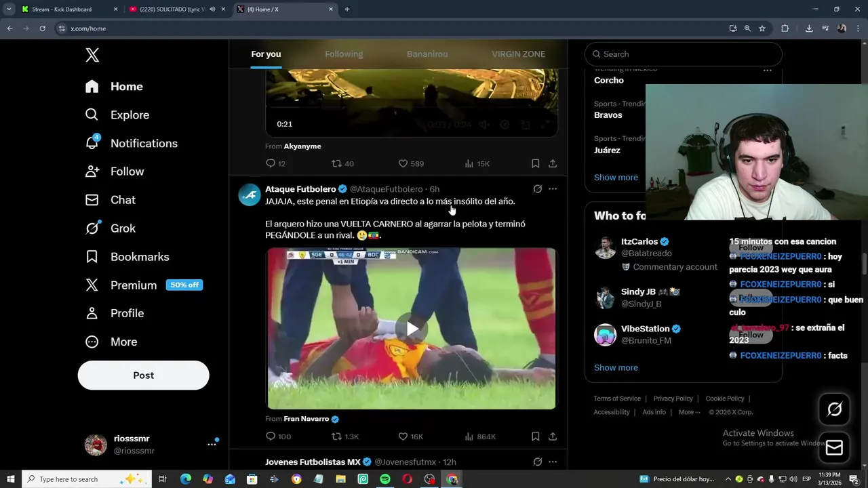Click the X Search field
The height and width of the screenshot is (488, 868).
coord(683,54)
